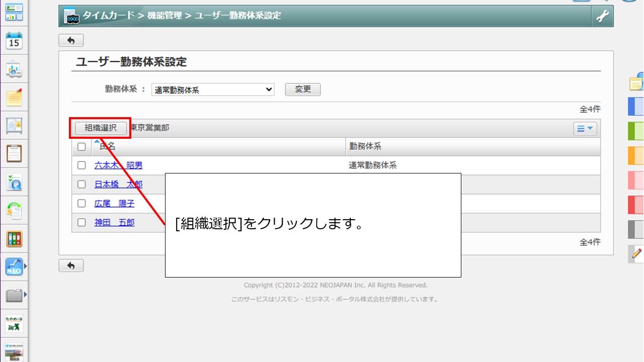Viewport: 644px width, 362px height.
Task: Click the top back arrow button
Action: 71,40
